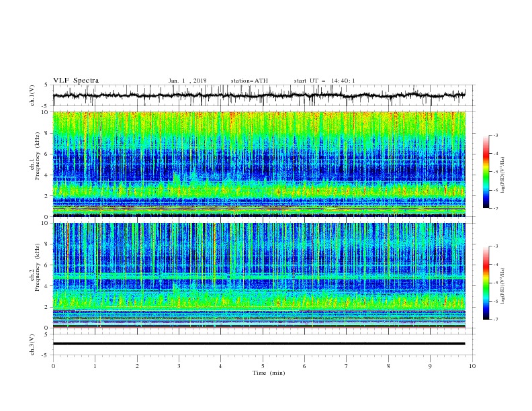Click the ch.1 PSD color scale bar
Viewport: 532px width, 411px height.
[486, 171]
